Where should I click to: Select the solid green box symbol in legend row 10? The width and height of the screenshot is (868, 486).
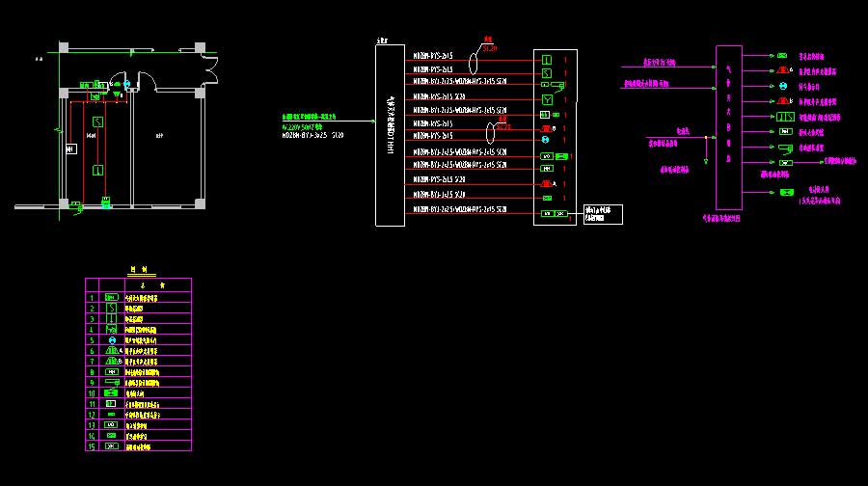pyautogui.click(x=111, y=393)
